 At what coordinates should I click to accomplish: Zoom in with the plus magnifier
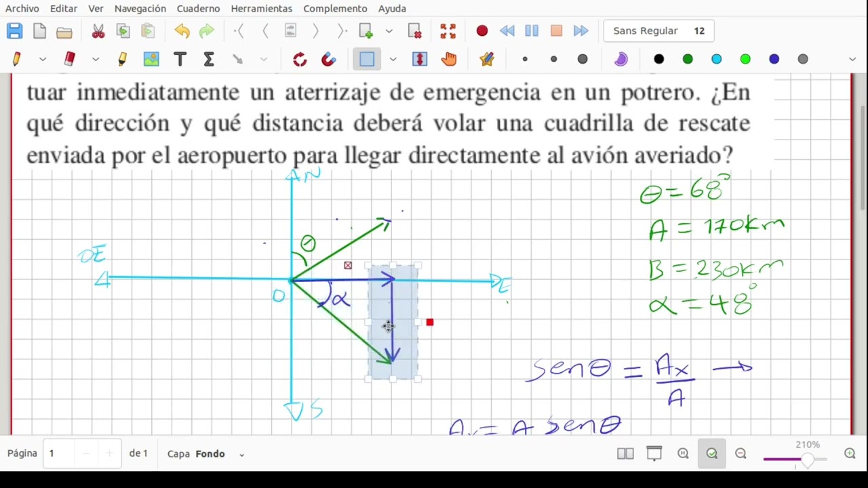850,453
